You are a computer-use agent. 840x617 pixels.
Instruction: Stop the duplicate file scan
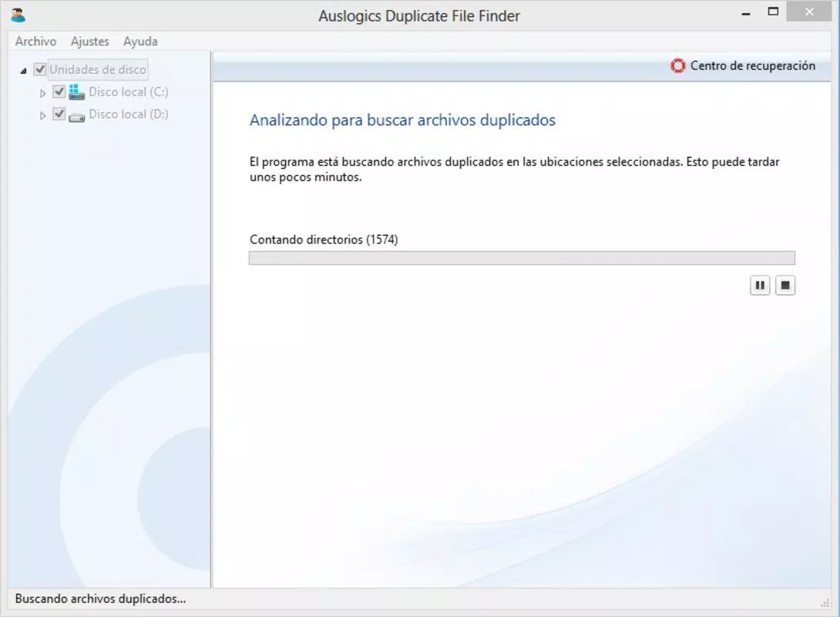pos(785,285)
